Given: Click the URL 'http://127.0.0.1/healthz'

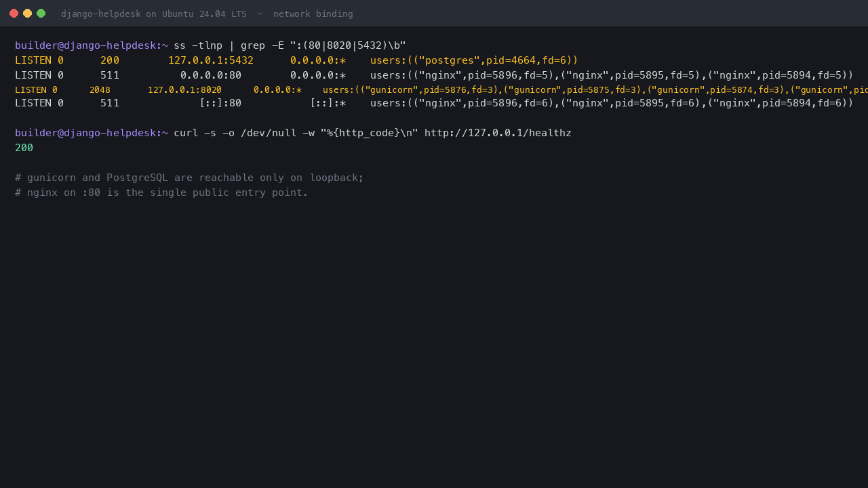Looking at the screenshot, I should pyautogui.click(x=498, y=133).
